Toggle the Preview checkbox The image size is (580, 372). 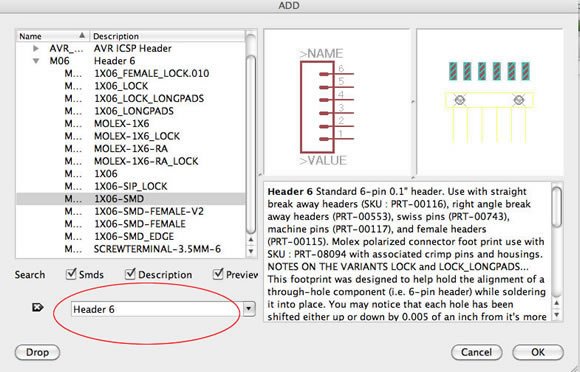[218, 274]
